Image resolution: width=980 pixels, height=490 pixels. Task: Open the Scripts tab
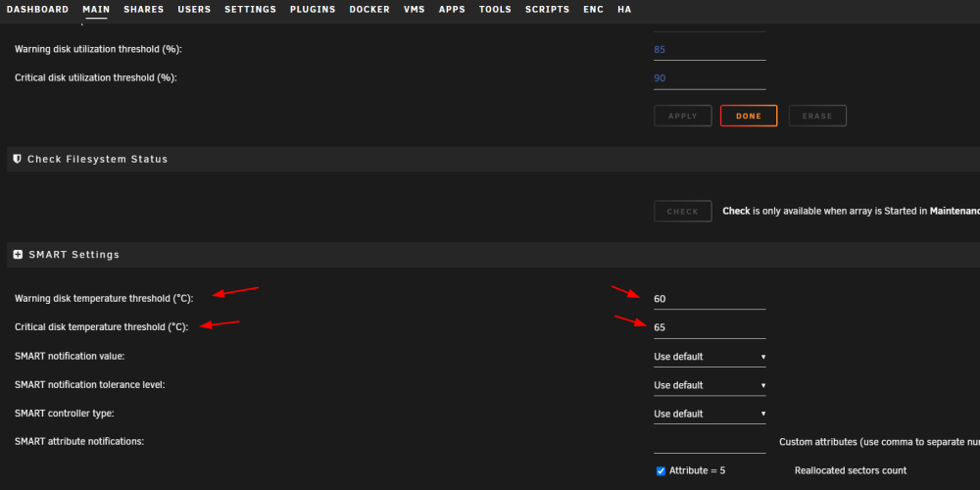548,10
